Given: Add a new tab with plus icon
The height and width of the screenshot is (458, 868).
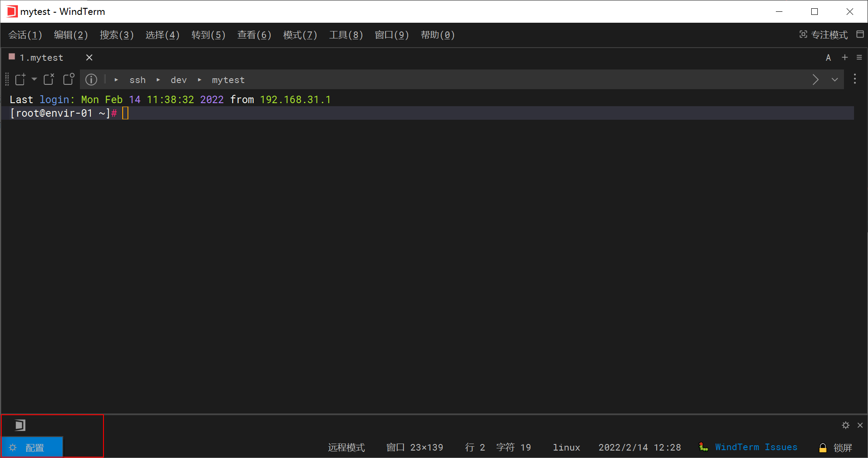Looking at the screenshot, I should click(845, 57).
